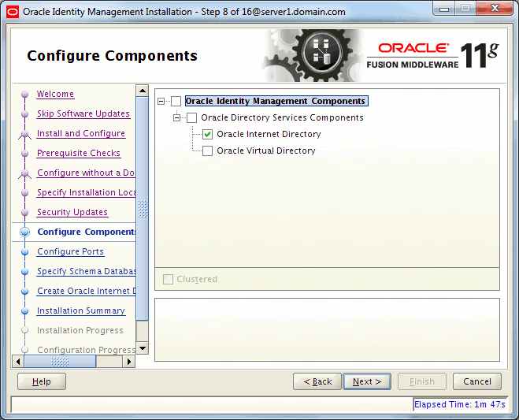Open the Skip Software Updates step
The width and height of the screenshot is (519, 420).
click(x=83, y=113)
